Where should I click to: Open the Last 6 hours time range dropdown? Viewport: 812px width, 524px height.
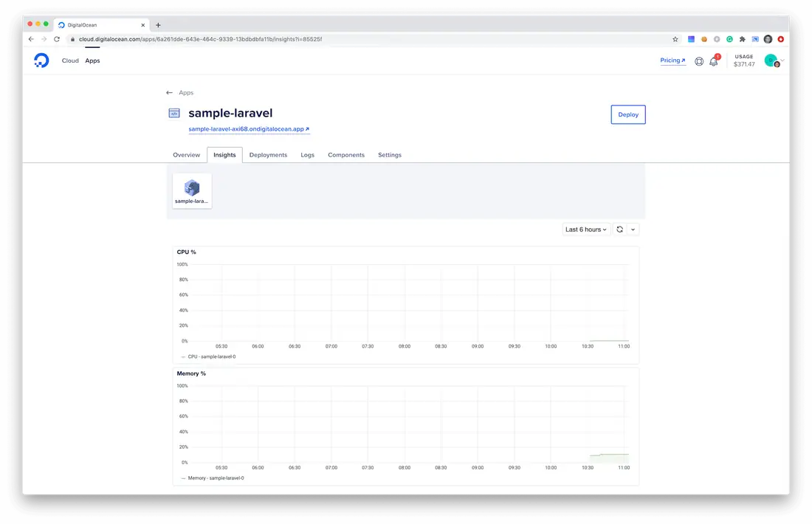click(x=586, y=230)
